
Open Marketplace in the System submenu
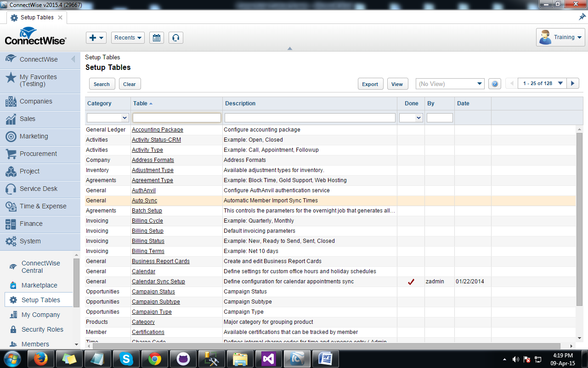[x=39, y=285]
